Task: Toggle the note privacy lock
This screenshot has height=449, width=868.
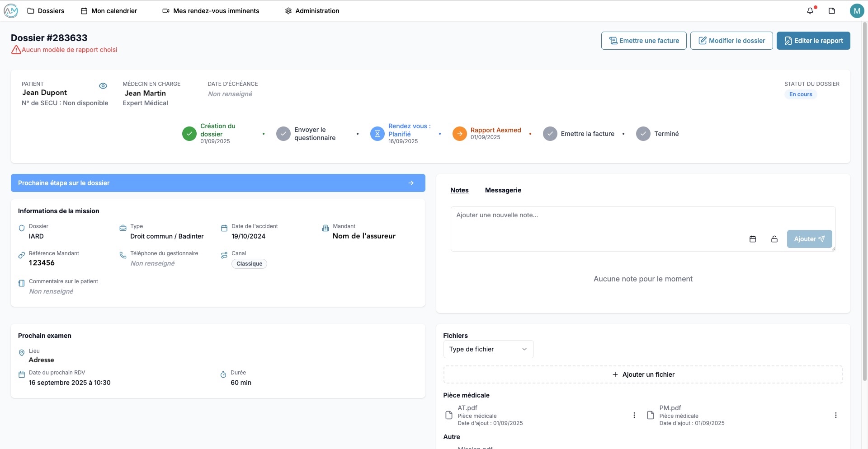Action: (x=774, y=239)
